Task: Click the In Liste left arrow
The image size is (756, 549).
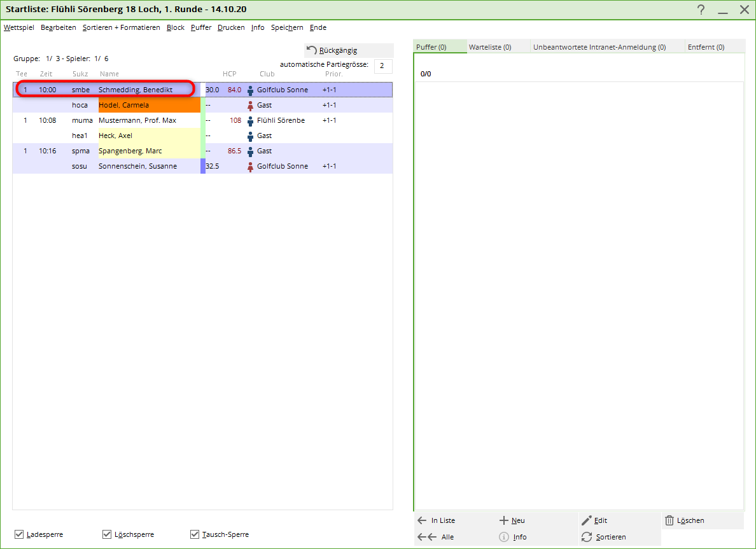Action: pos(422,520)
